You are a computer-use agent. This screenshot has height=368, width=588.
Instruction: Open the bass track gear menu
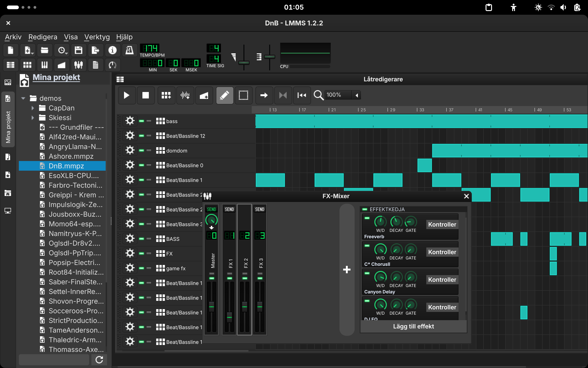130,121
